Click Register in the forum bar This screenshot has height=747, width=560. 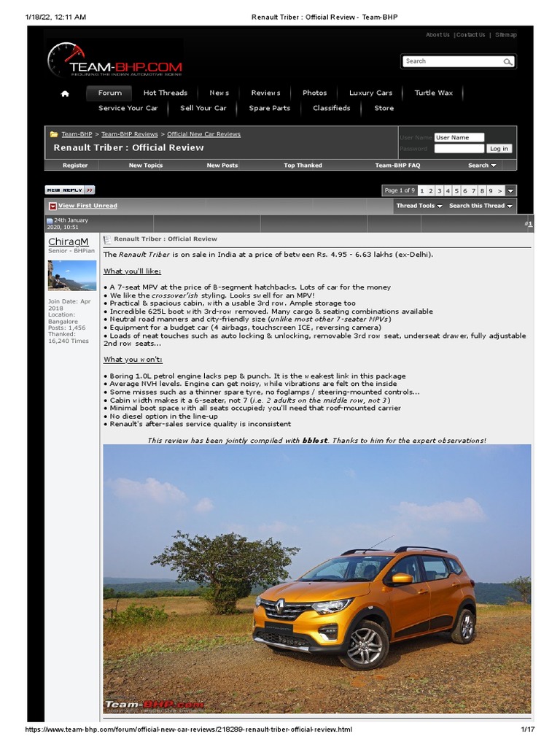75,166
